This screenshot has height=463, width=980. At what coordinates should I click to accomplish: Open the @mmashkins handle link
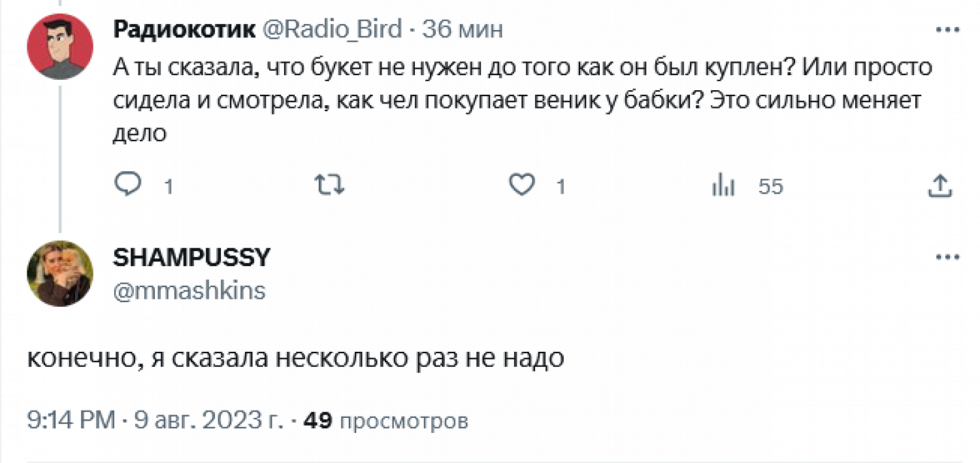pos(189,290)
